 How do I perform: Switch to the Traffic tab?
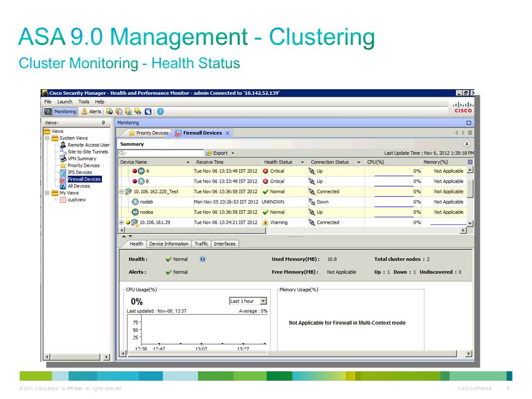tap(201, 244)
